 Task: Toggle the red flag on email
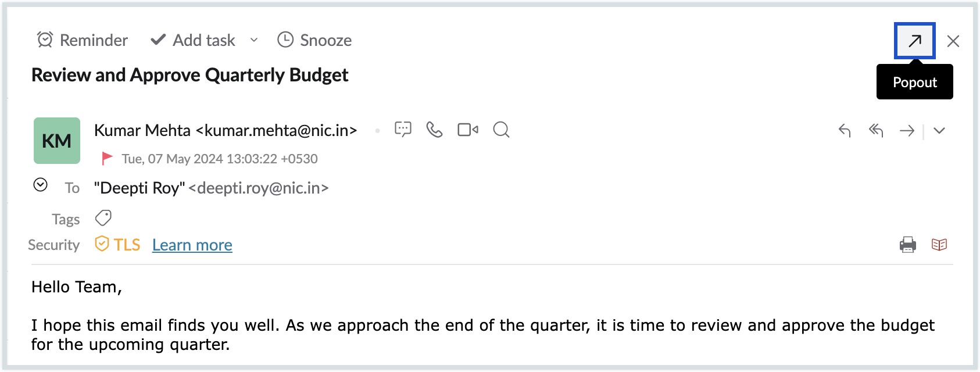(107, 158)
